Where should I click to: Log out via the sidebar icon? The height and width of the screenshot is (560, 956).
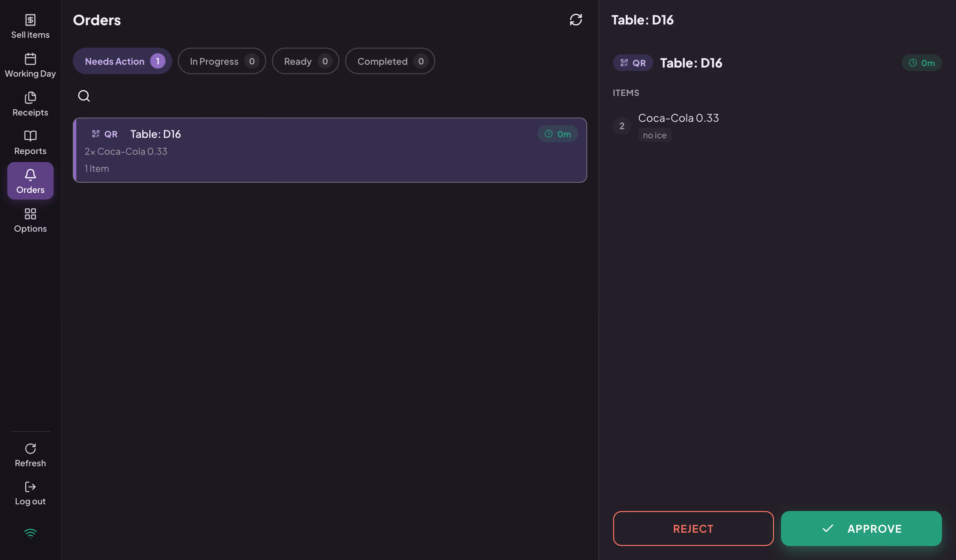pos(30,487)
